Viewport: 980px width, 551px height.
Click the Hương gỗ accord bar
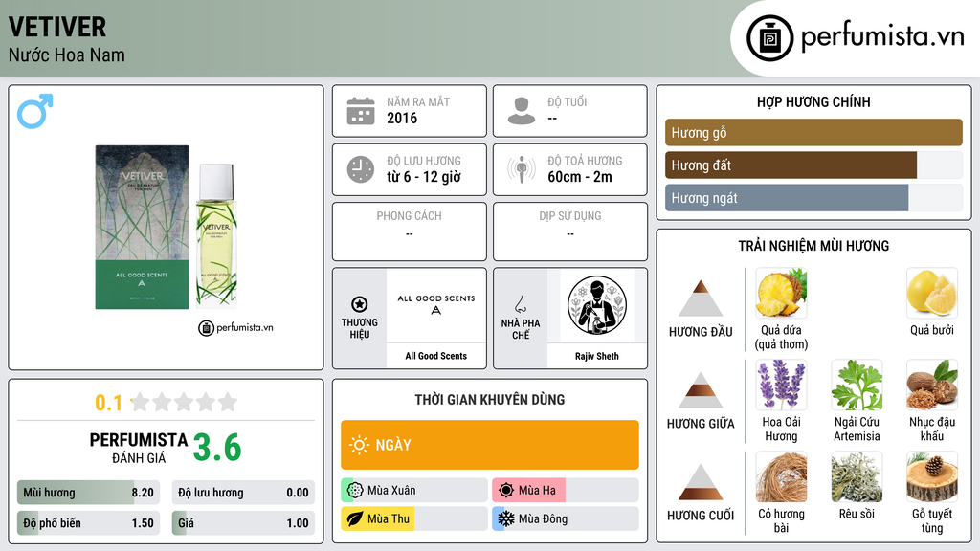813,132
